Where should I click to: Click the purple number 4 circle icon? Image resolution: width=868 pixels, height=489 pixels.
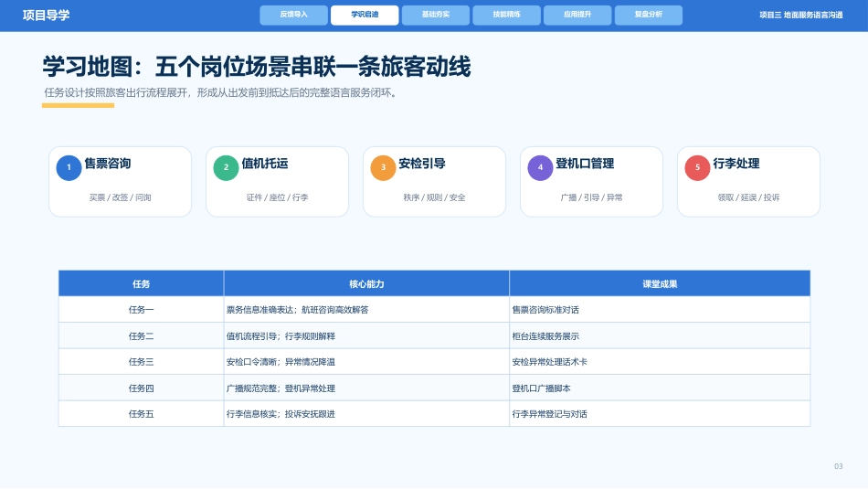540,168
